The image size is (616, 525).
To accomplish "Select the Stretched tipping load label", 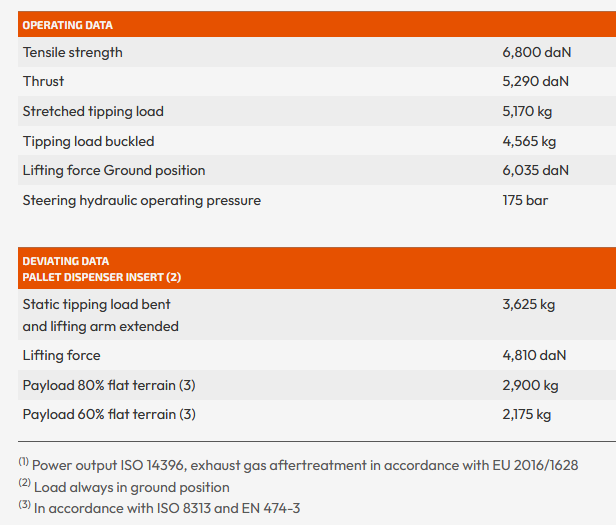I will 93,111.
